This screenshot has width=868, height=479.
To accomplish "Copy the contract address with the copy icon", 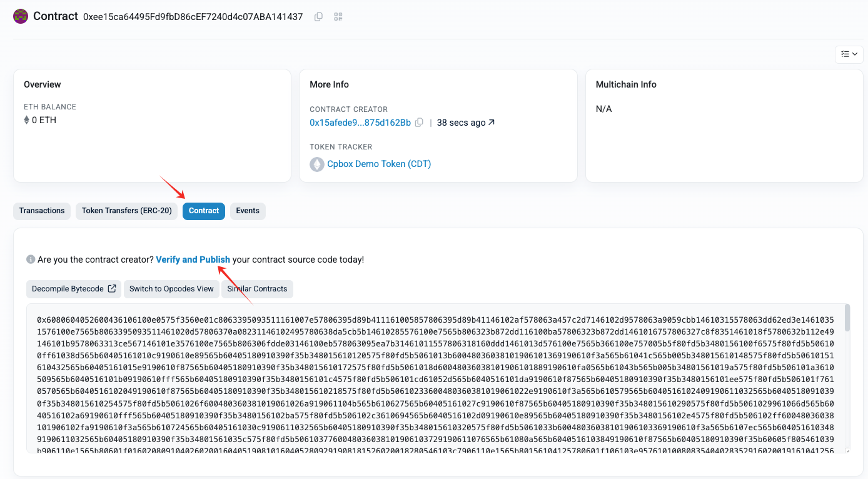I will [x=318, y=17].
